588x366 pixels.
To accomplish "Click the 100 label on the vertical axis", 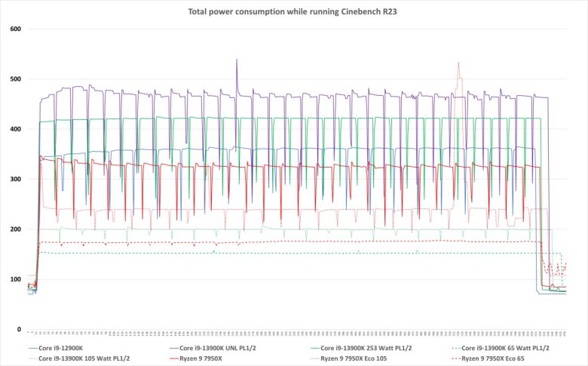I will 16,279.
